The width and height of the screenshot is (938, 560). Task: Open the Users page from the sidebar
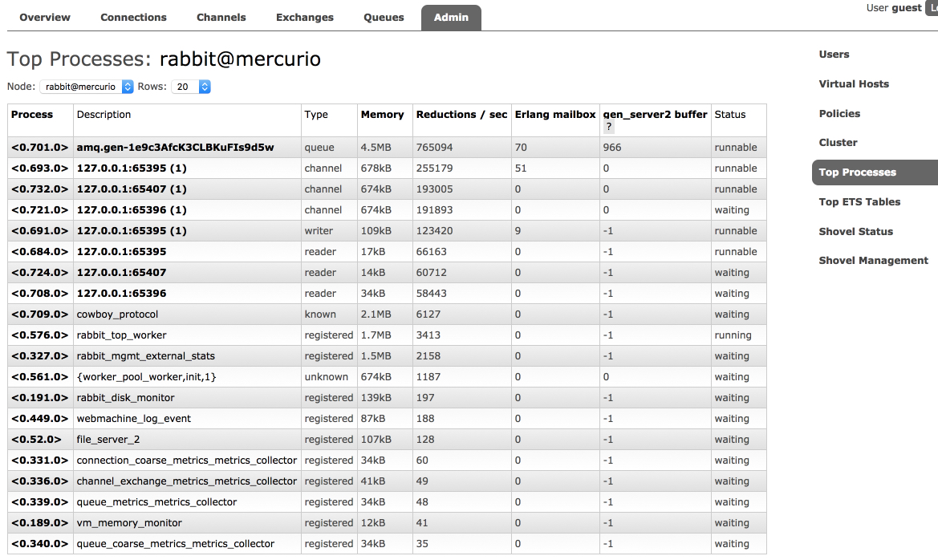pos(834,54)
